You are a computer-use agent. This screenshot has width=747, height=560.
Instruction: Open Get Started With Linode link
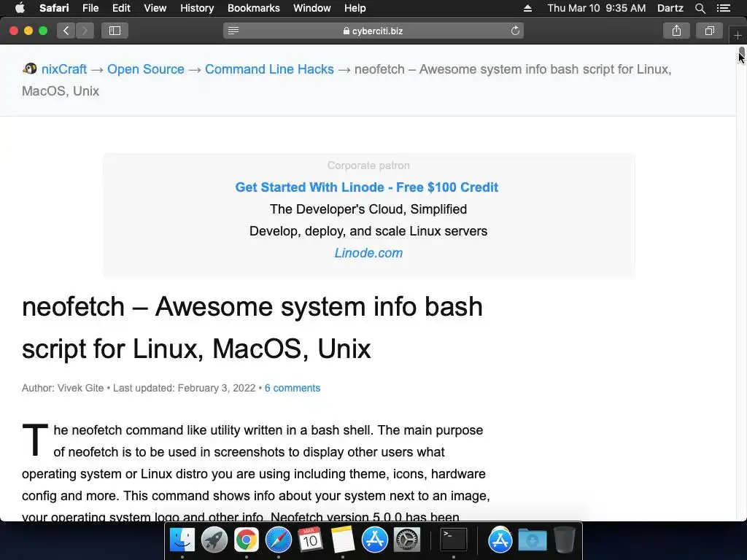point(367,187)
